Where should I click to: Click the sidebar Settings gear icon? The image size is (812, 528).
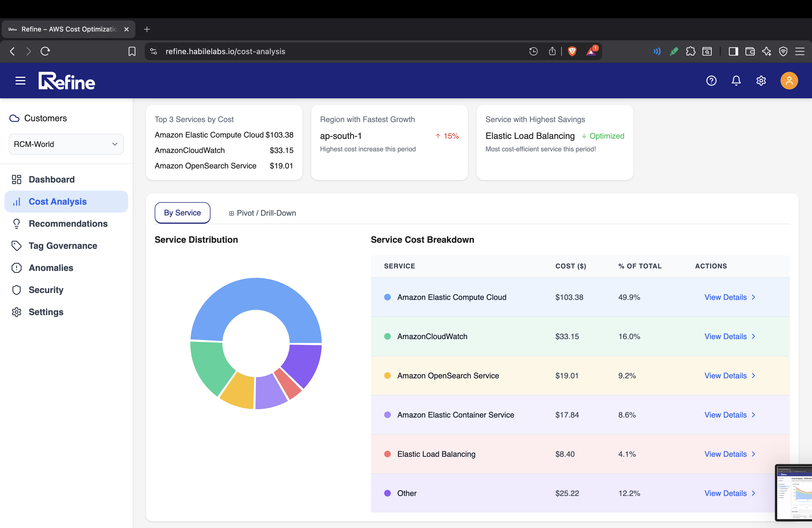(16, 312)
